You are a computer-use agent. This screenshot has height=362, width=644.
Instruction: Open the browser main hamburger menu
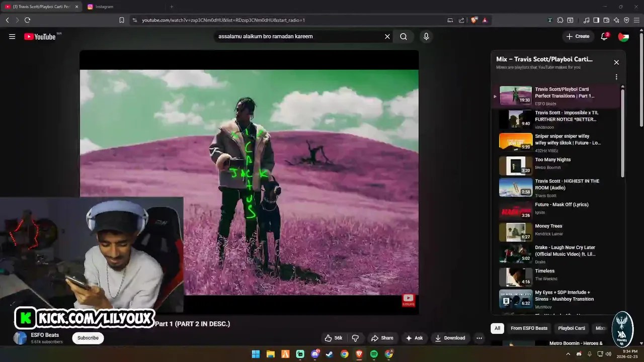click(x=637, y=20)
